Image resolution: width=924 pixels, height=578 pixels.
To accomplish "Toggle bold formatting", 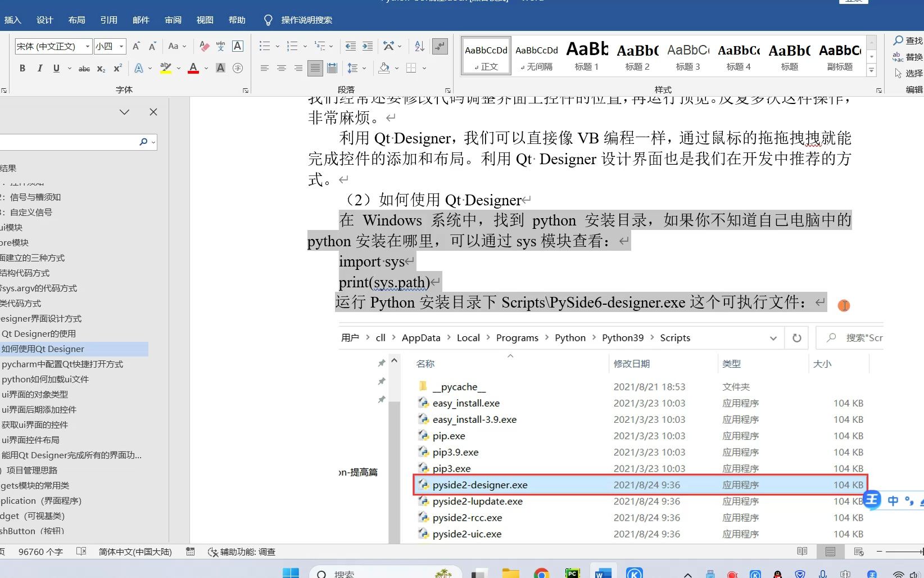I will tap(22, 68).
